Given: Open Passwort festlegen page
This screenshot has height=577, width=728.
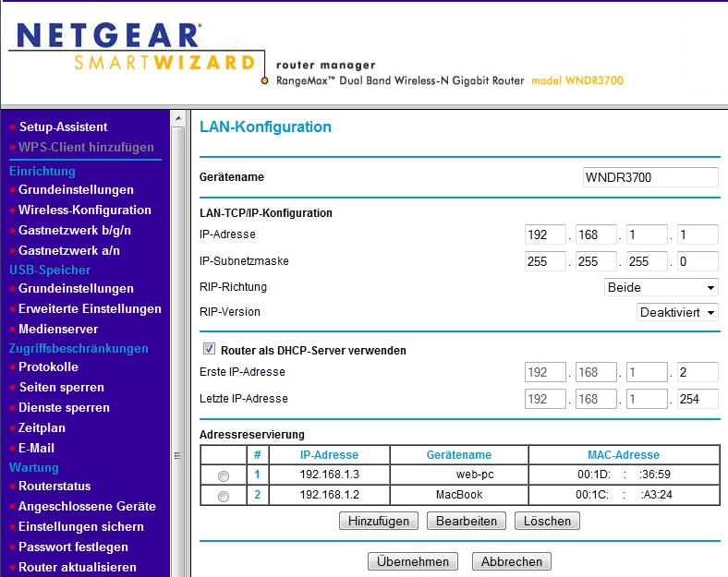Looking at the screenshot, I should tap(73, 547).
